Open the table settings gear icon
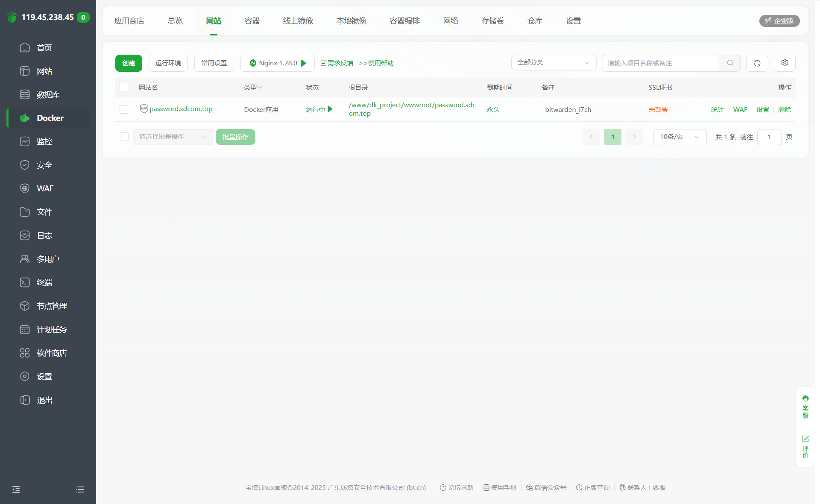The image size is (820, 504). pos(785,63)
